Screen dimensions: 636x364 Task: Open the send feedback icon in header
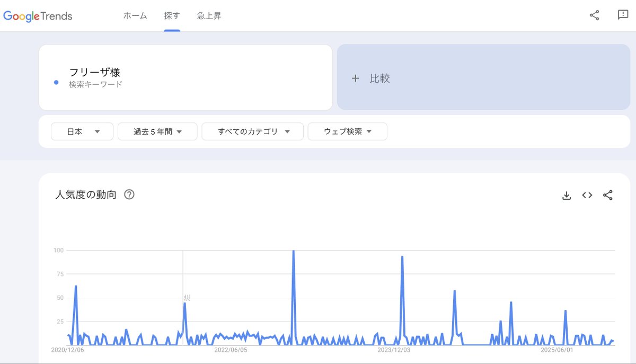coord(623,15)
